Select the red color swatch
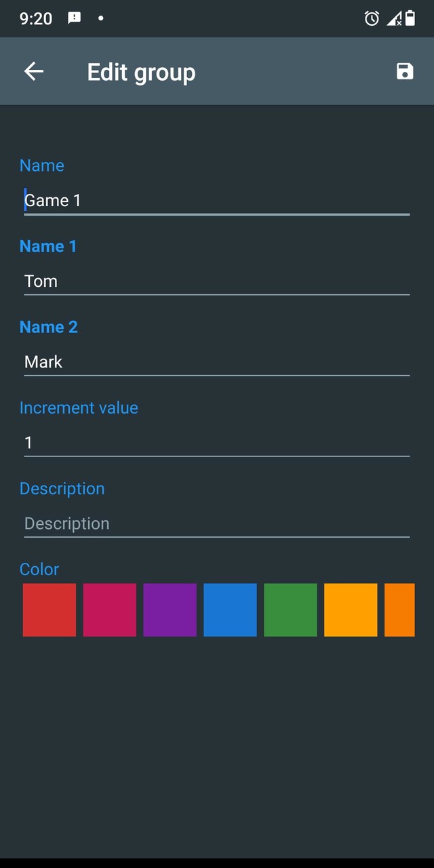This screenshot has height=868, width=434. pyautogui.click(x=50, y=610)
